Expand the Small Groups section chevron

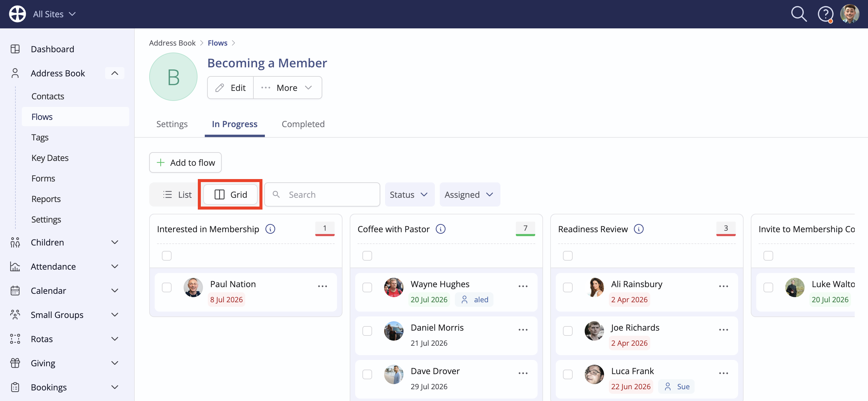[x=114, y=315]
